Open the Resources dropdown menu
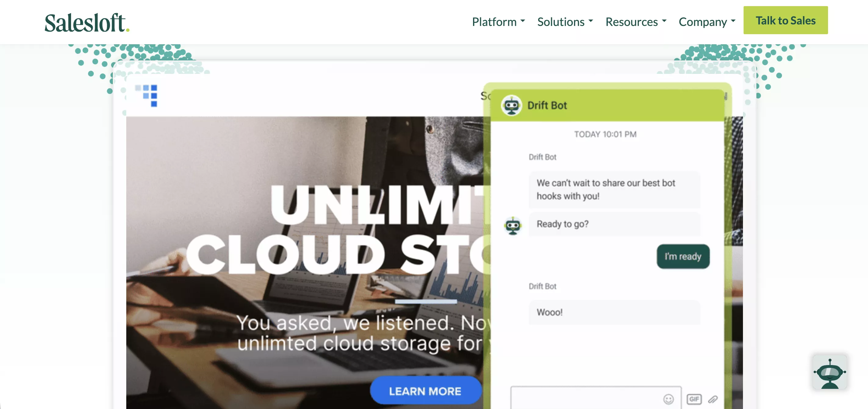This screenshot has height=409, width=868. pos(636,22)
